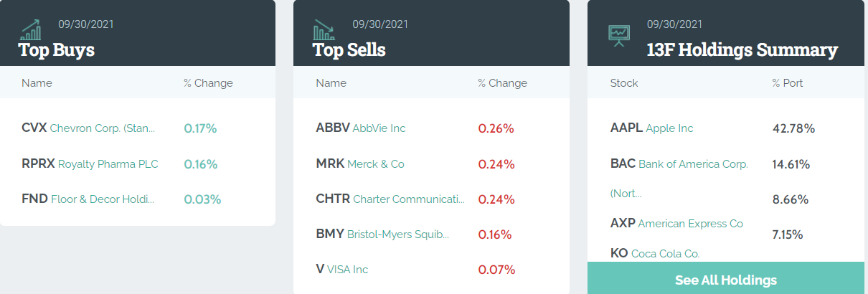Open BMY Bristol-Myers Squibb link

point(382,234)
